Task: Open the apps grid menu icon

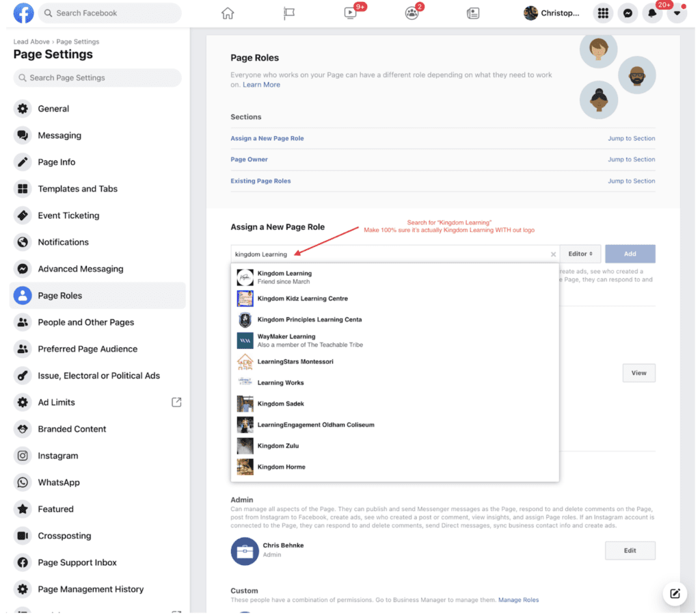Action: coord(603,14)
